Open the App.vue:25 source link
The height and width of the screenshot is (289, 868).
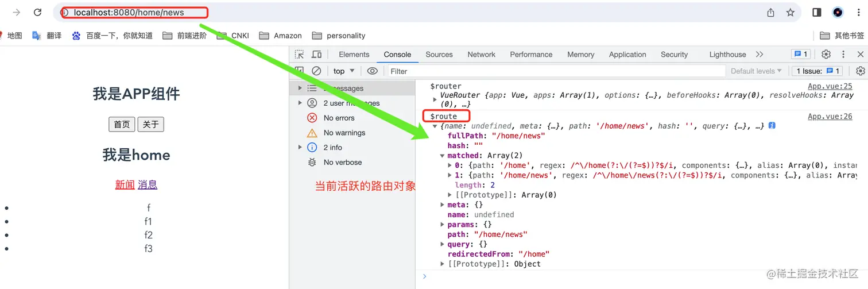point(830,86)
